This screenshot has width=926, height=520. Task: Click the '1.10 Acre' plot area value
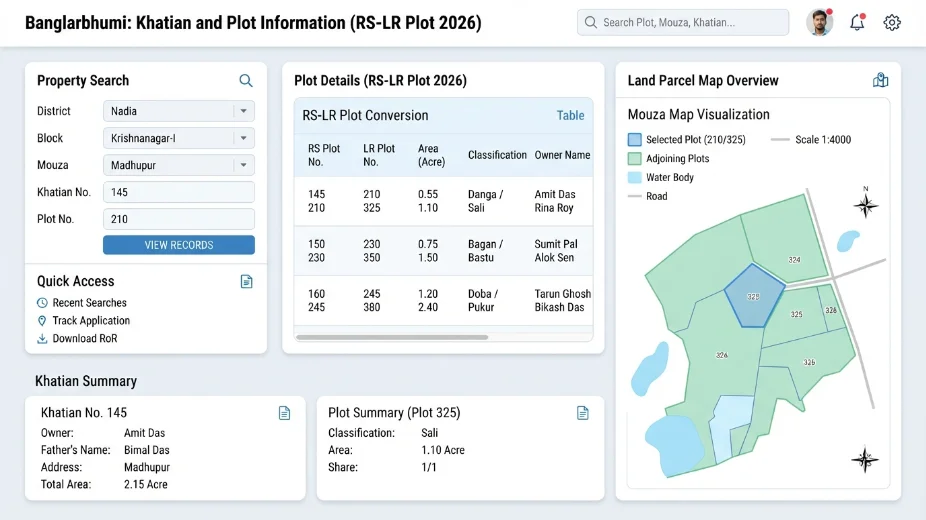[x=443, y=450]
